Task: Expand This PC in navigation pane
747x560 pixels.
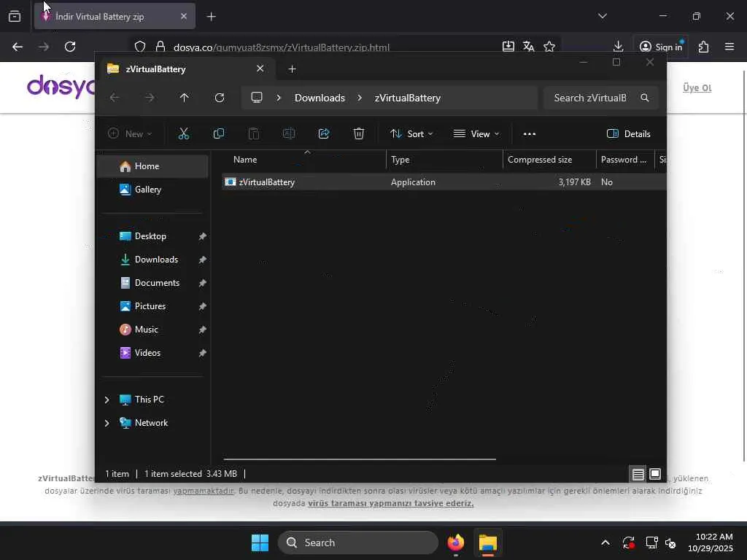Action: pyautogui.click(x=107, y=400)
